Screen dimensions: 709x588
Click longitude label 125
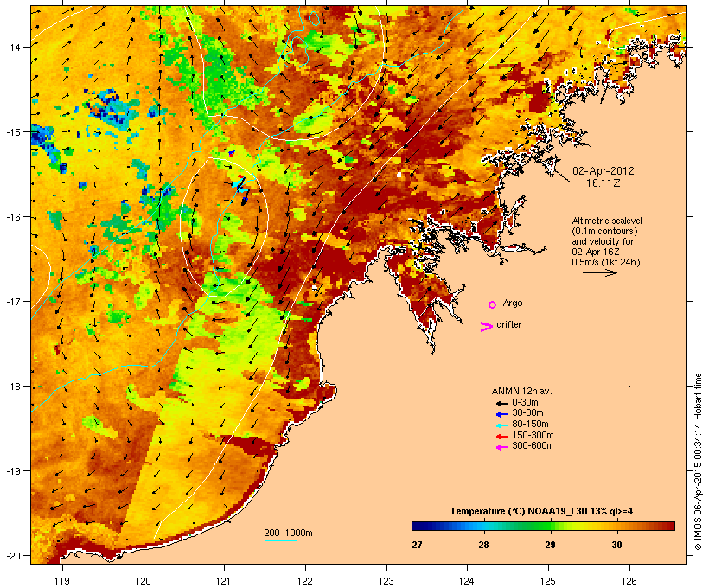pos(548,581)
